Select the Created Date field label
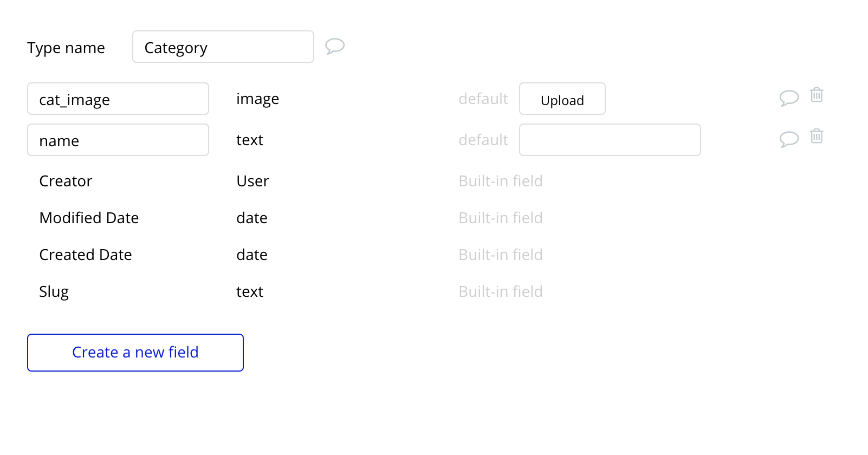 [86, 255]
